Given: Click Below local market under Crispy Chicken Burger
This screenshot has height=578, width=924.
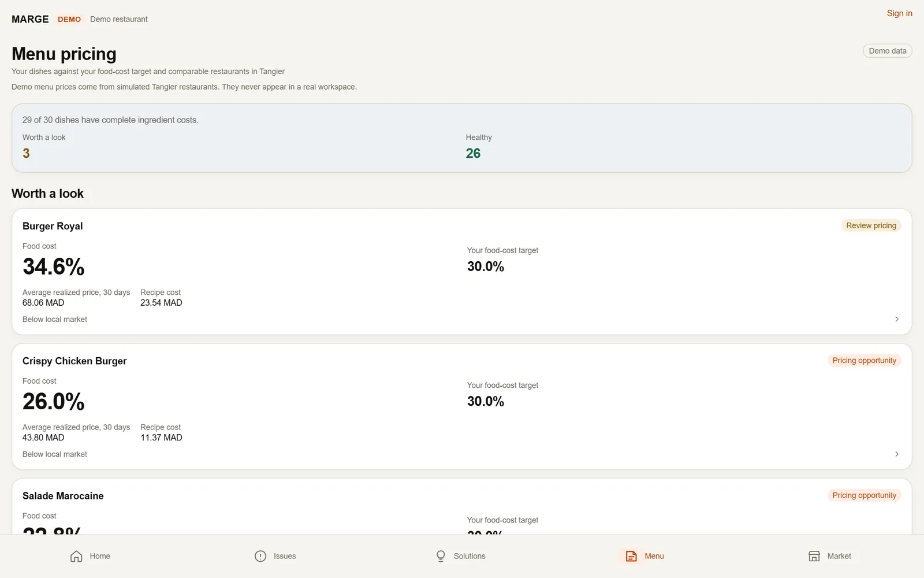Looking at the screenshot, I should click(55, 454).
